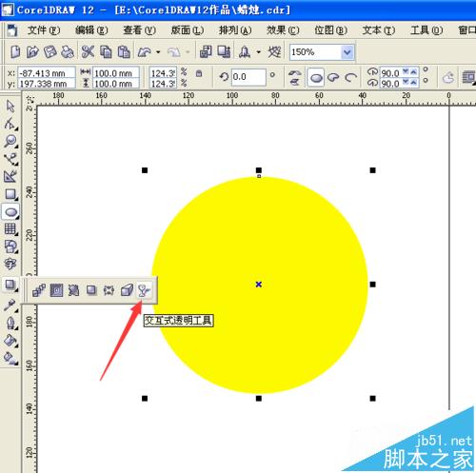Decrease the ending angle with down arrow

coord(406,83)
